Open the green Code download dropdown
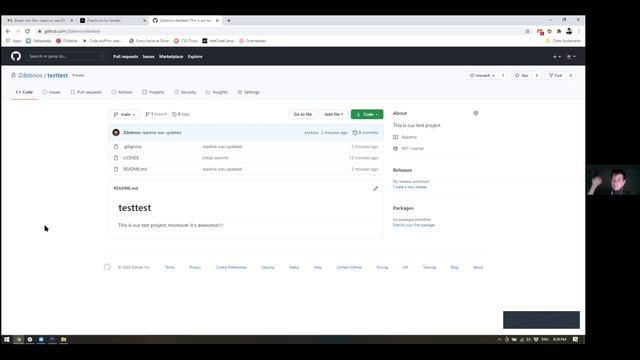Viewport: 640px width, 360px height. [367, 114]
